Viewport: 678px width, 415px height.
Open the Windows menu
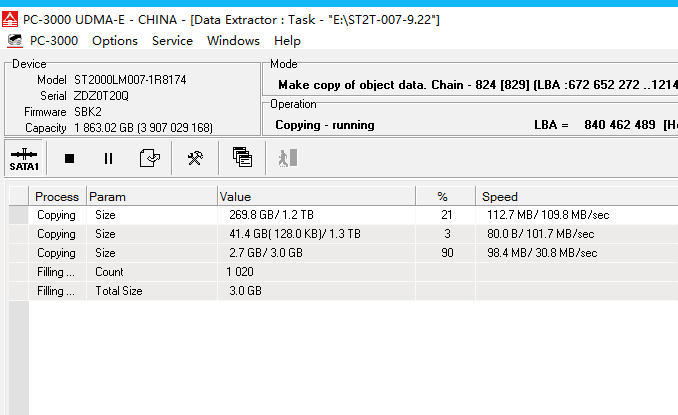tap(233, 41)
